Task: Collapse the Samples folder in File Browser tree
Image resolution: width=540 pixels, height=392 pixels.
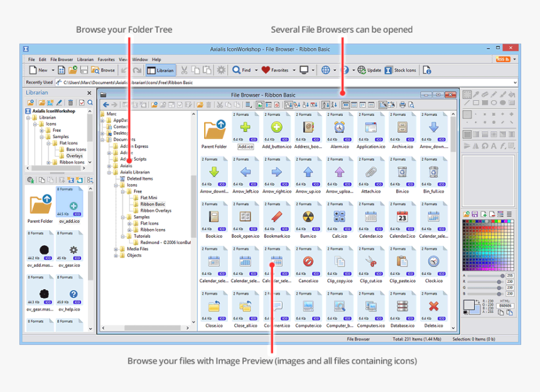Action: [x=122, y=217]
